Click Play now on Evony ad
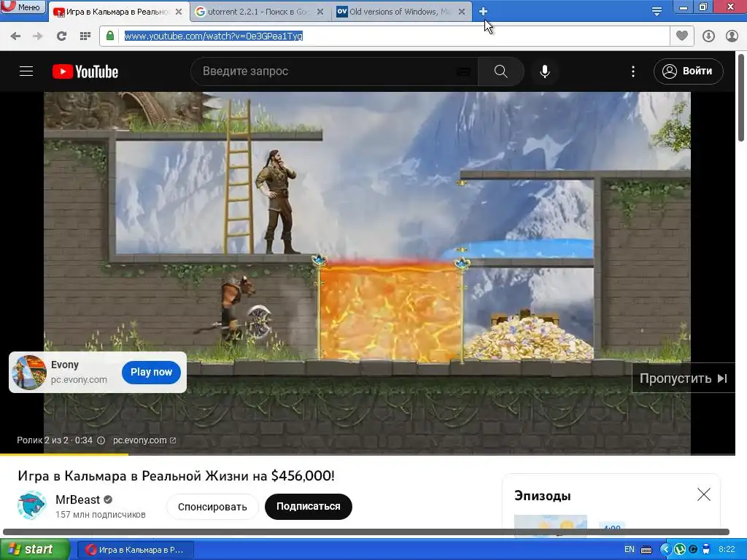 151,372
